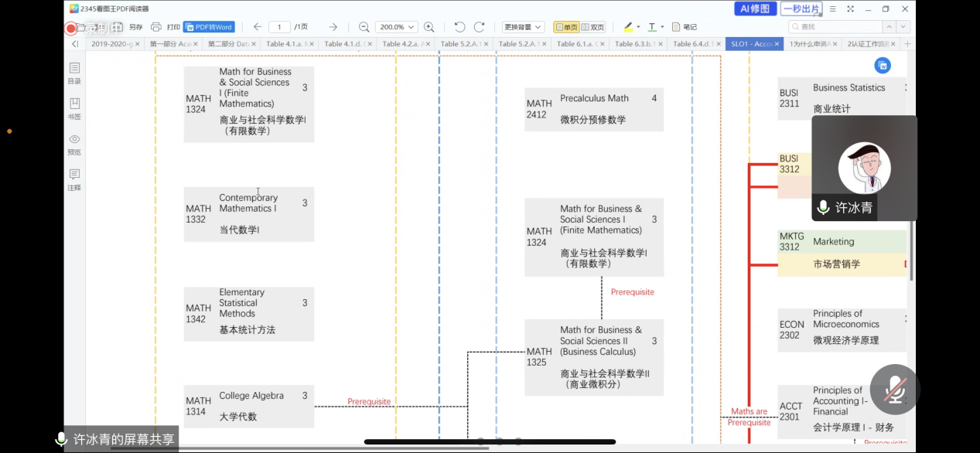Rotate page counterclockwise

click(x=459, y=27)
